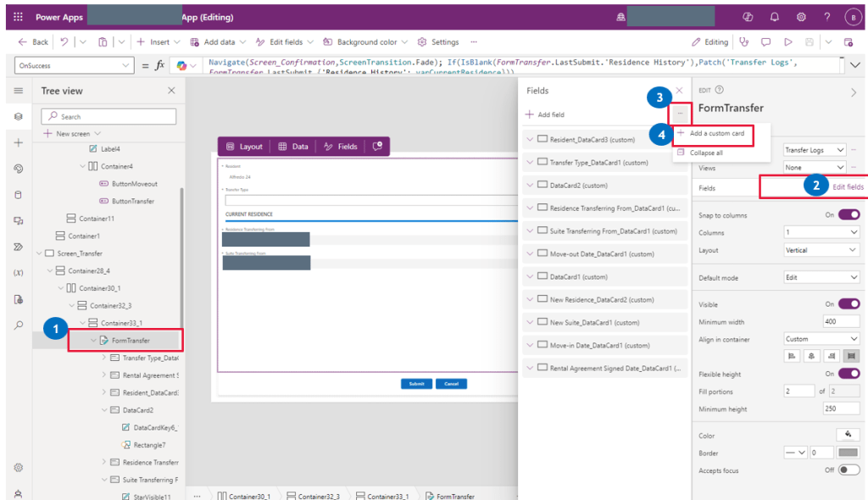Open the Default mode dropdown
Viewport: 868px width, 500px height.
(821, 277)
